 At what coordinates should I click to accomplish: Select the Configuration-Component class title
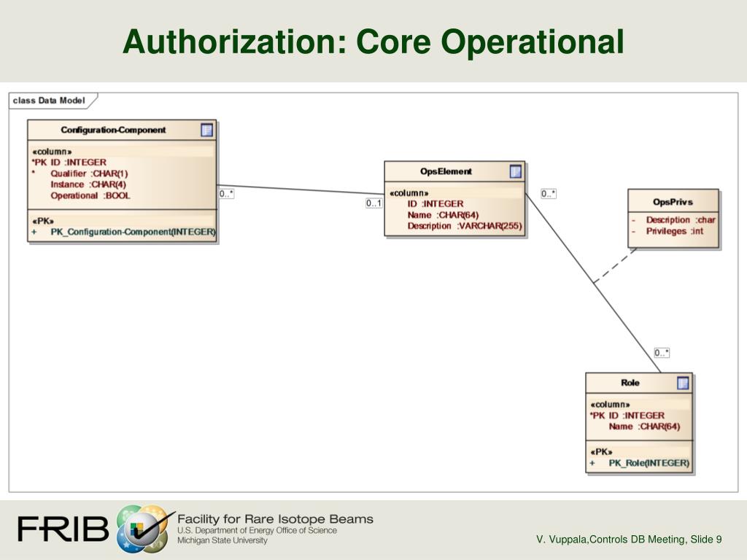[x=113, y=130]
